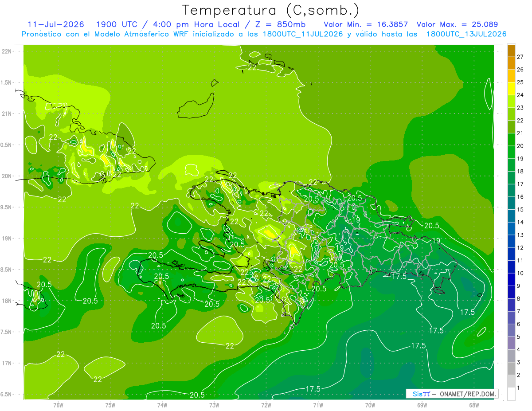Image resolution: width=532 pixels, height=411 pixels.
Task: Click the legend scale value 18
Action: point(520,171)
